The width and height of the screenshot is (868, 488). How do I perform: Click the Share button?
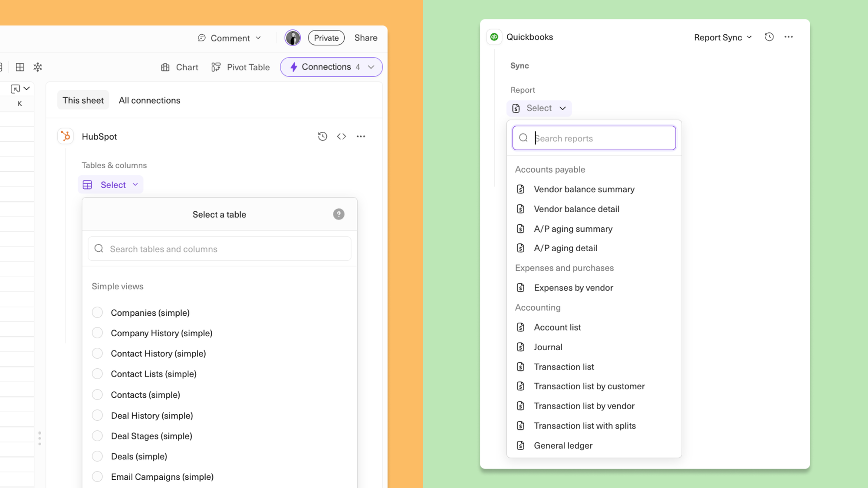(x=365, y=38)
